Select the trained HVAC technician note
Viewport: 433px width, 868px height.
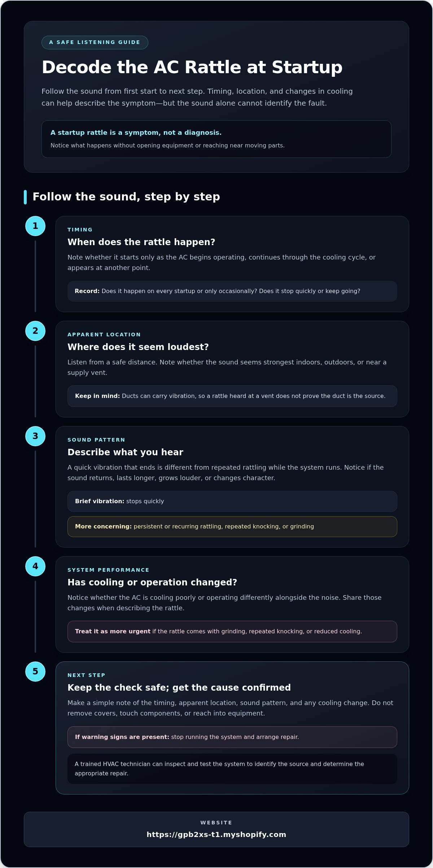(232, 769)
